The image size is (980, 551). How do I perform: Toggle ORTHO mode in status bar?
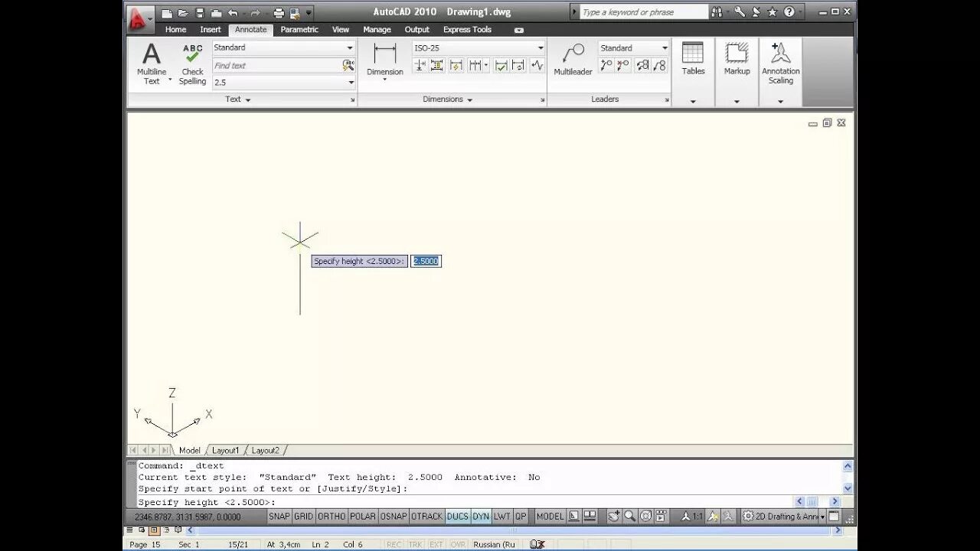coord(332,517)
